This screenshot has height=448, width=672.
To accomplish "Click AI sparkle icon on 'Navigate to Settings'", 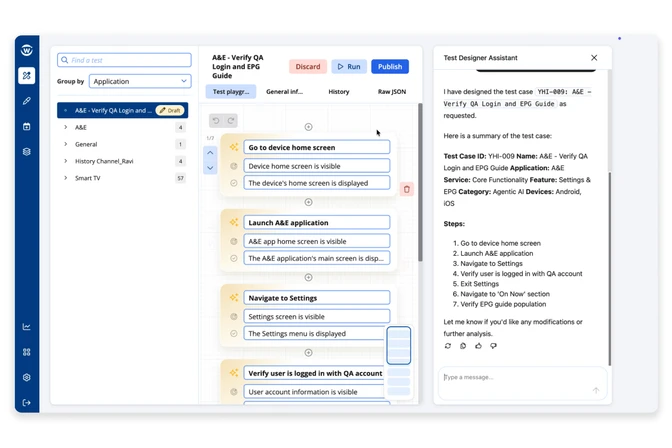I will pos(234,298).
